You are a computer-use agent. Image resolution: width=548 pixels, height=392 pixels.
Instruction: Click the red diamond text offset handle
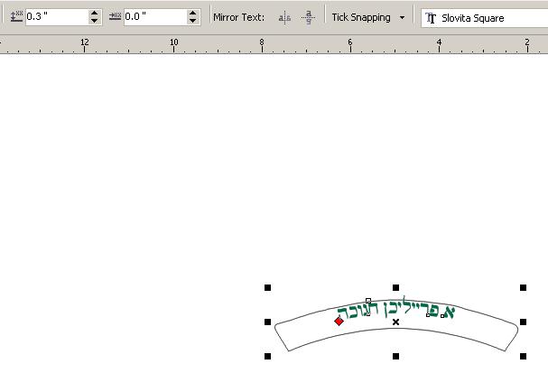coord(339,321)
